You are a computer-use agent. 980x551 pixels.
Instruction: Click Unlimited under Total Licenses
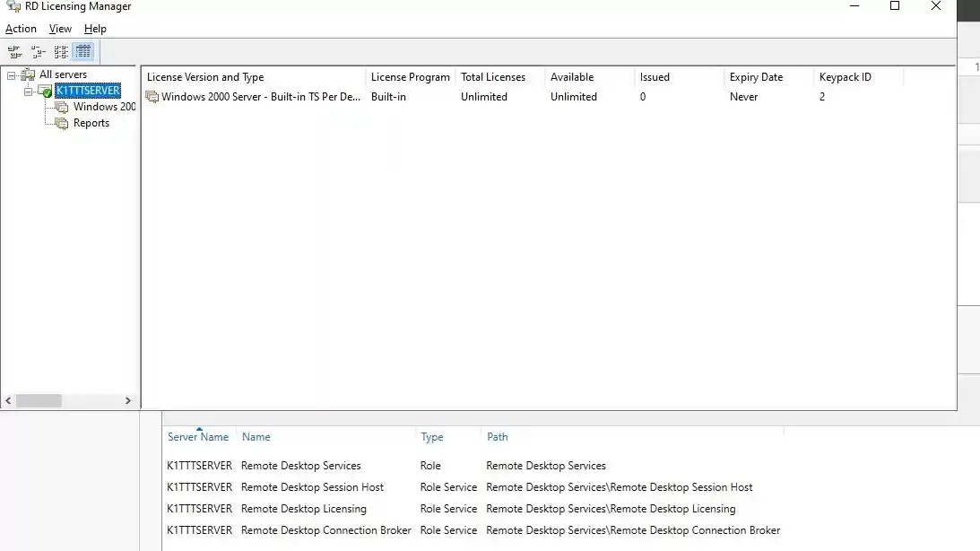pyautogui.click(x=484, y=97)
